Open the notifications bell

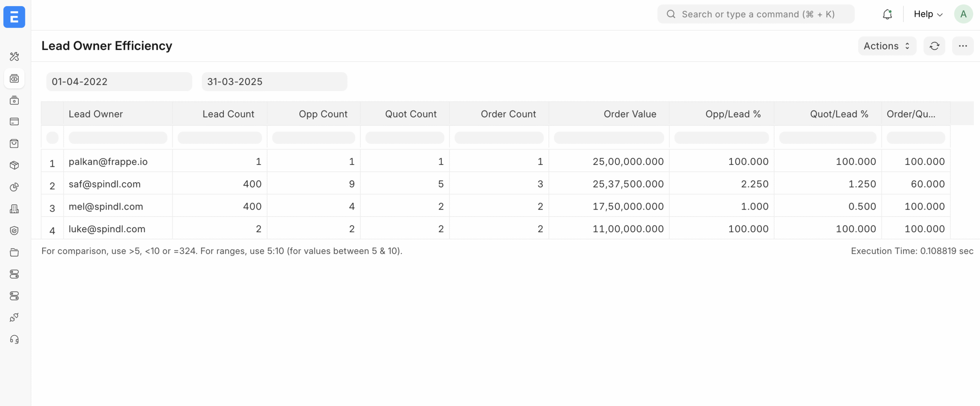pos(888,14)
